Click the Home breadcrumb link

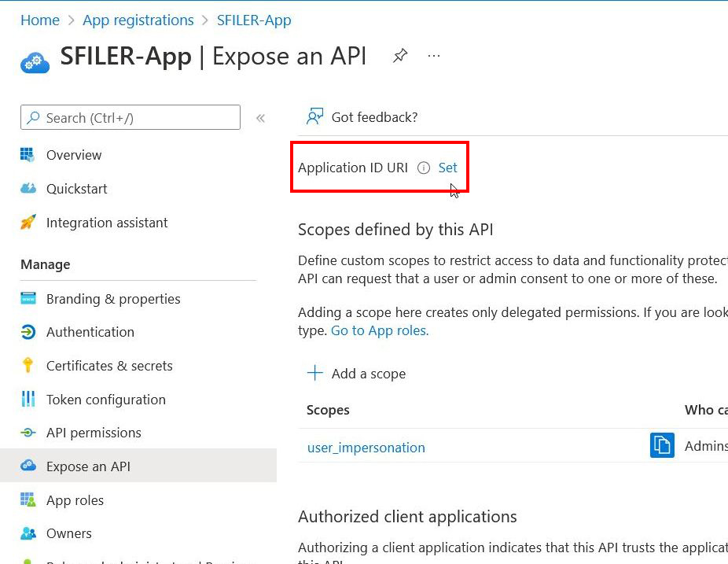coord(40,20)
